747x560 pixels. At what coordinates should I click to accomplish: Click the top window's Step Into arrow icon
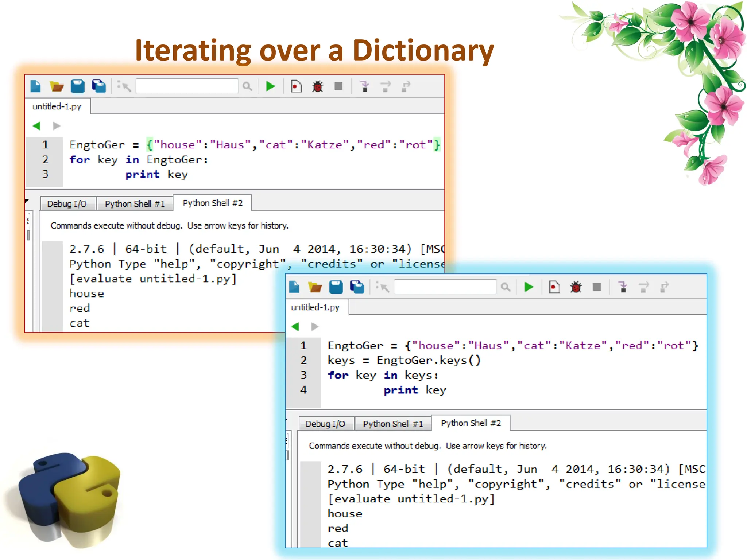point(364,86)
